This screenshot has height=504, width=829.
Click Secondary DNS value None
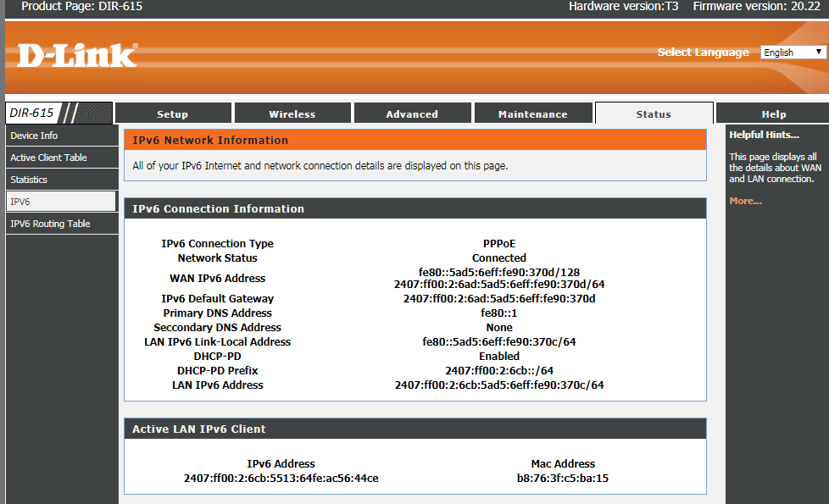[x=499, y=328]
